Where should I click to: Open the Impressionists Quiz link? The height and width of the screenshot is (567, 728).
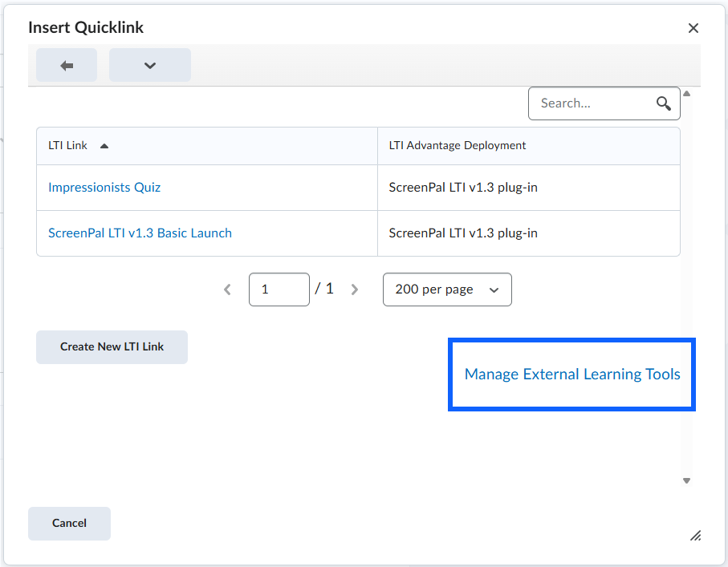pyautogui.click(x=104, y=188)
